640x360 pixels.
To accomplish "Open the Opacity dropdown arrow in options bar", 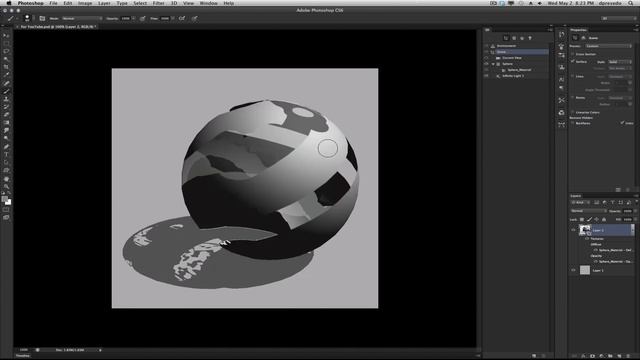I will [x=133, y=18].
